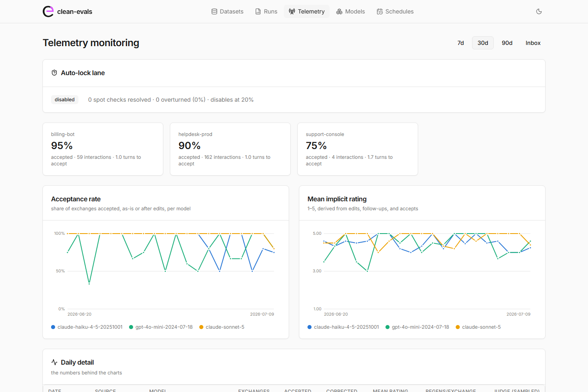This screenshot has width=588, height=392.
Task: Click the Runs document icon
Action: 258,11
